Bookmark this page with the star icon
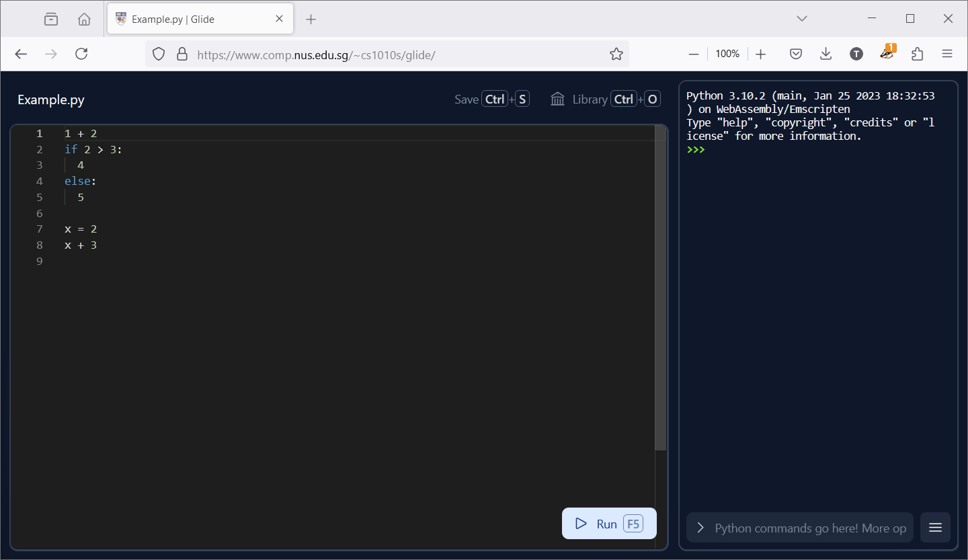Screen dimensions: 968x560 point(616,54)
